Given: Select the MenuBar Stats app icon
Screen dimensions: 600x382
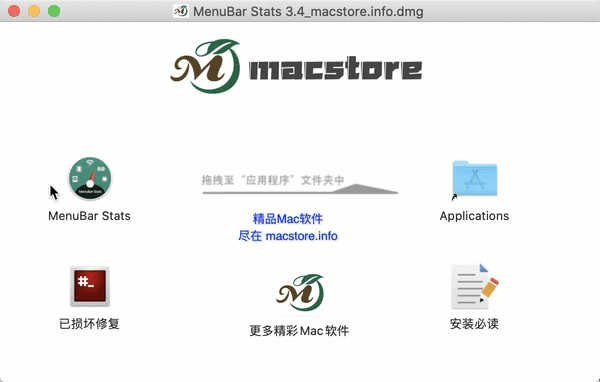Looking at the screenshot, I should click(90, 178).
